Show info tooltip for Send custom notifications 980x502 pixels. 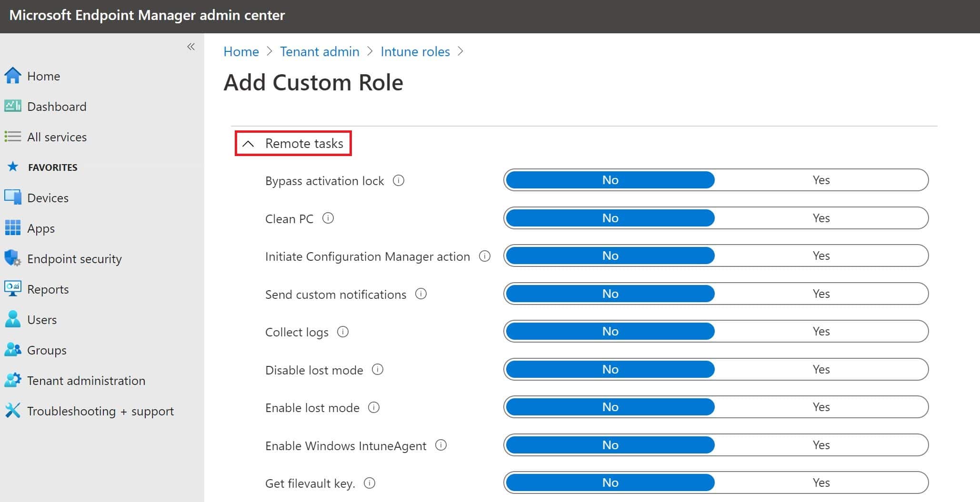[421, 294]
